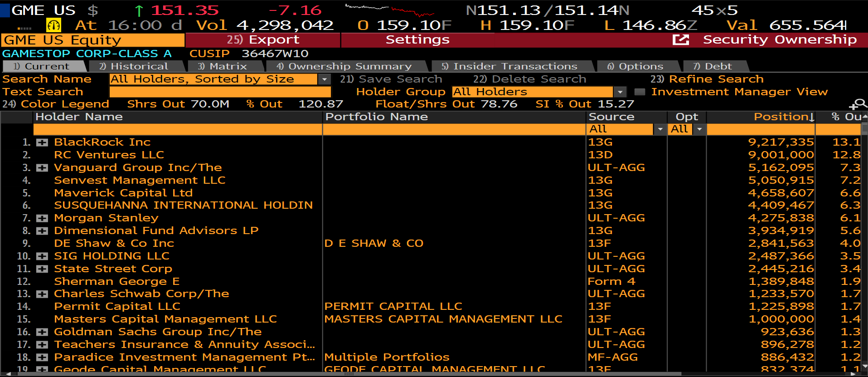The image size is (868, 377).
Task: Expand Dimensional Fund Advisors LP row
Action: click(x=42, y=231)
